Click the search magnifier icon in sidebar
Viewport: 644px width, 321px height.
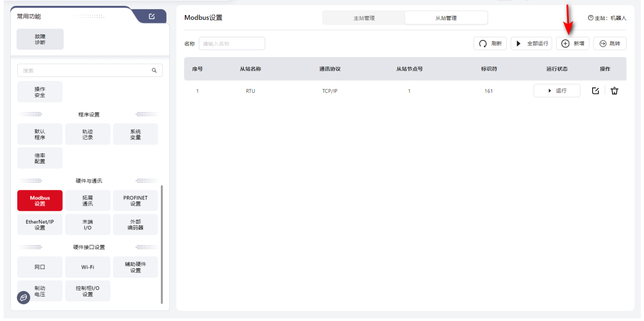(x=154, y=71)
